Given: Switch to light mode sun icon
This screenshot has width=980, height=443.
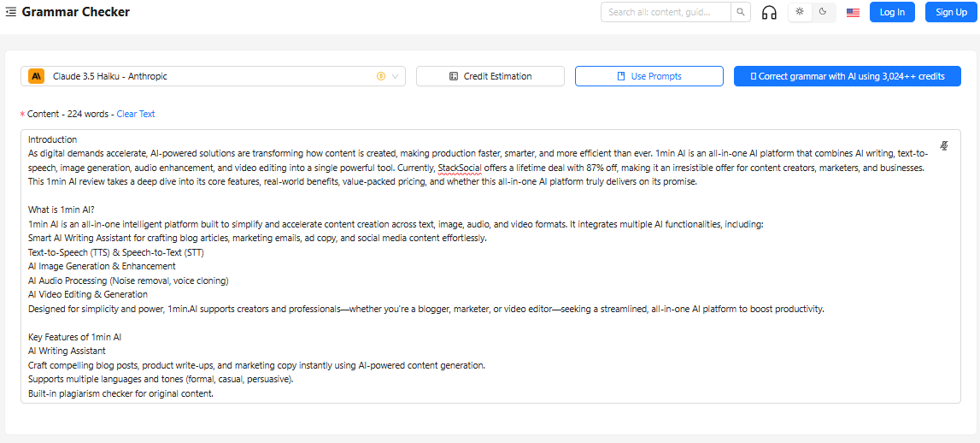Looking at the screenshot, I should tap(800, 12).
